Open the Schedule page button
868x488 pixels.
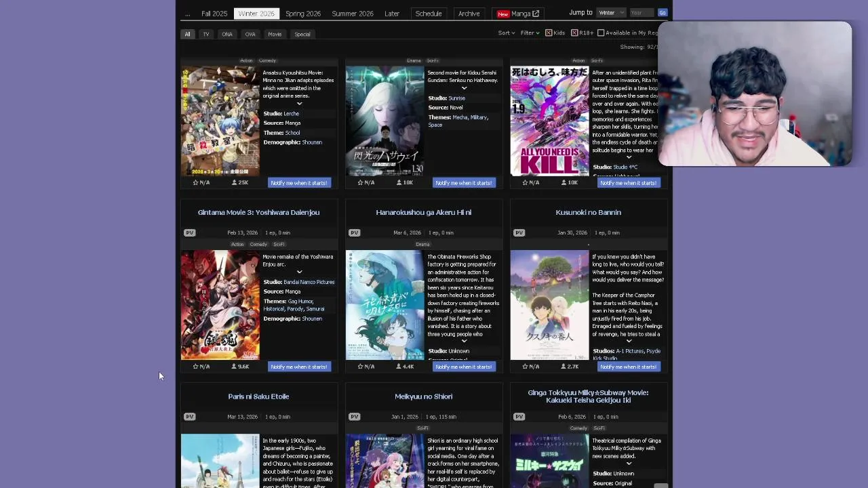pyautogui.click(x=429, y=14)
